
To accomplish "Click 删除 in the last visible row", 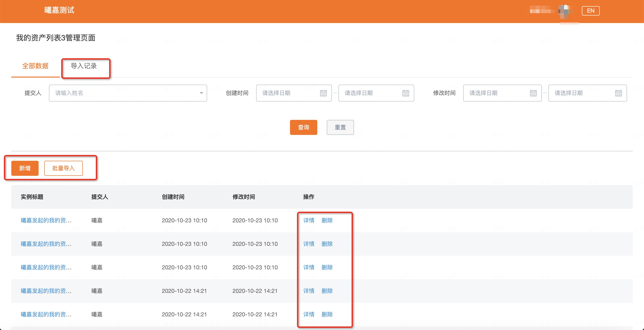I will coord(327,314).
